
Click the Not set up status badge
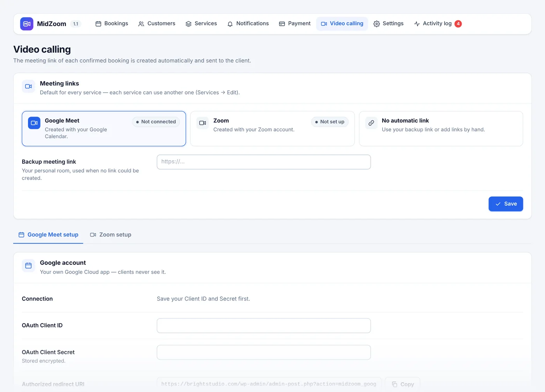pyautogui.click(x=330, y=122)
